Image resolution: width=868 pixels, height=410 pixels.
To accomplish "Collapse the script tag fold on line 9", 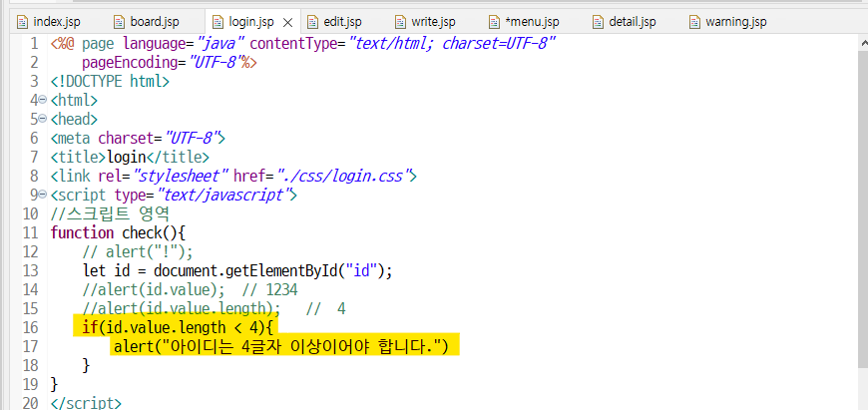I will point(43,195).
